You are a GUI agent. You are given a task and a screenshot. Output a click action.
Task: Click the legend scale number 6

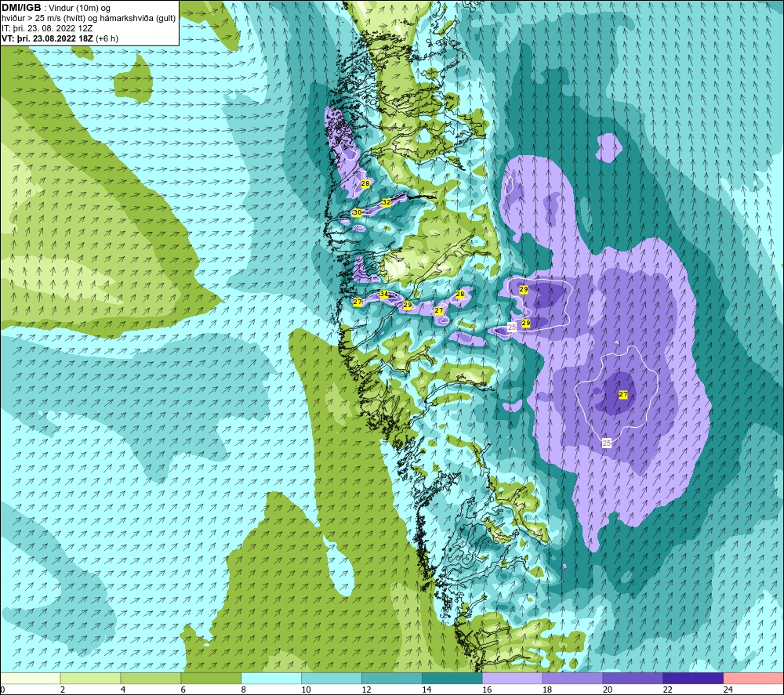tap(183, 690)
